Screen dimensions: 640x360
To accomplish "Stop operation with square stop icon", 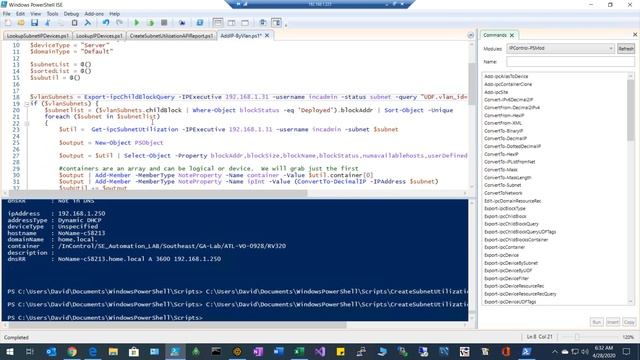I will (164, 23).
